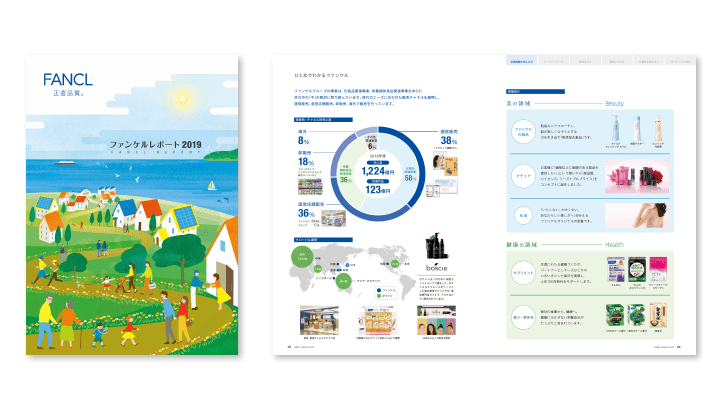
Task: Click the catalog covers image under 38%
Action: pyautogui.click(x=445, y=165)
